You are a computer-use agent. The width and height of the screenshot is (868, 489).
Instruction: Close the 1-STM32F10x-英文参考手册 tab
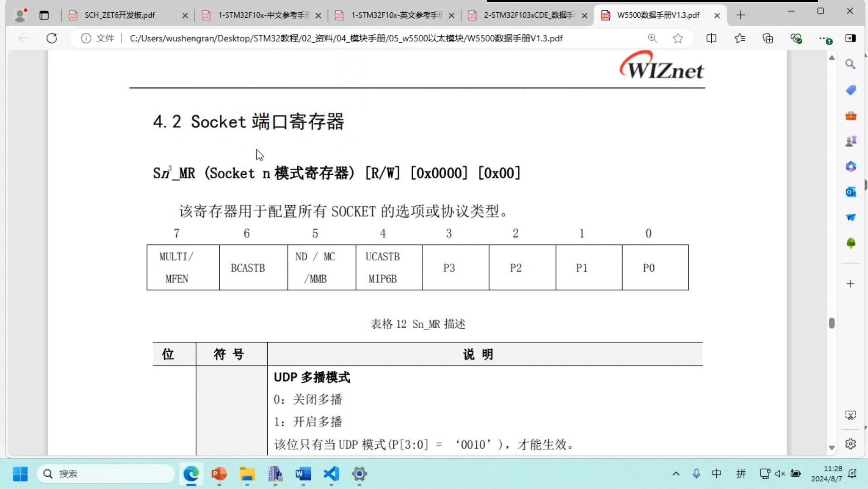451,15
